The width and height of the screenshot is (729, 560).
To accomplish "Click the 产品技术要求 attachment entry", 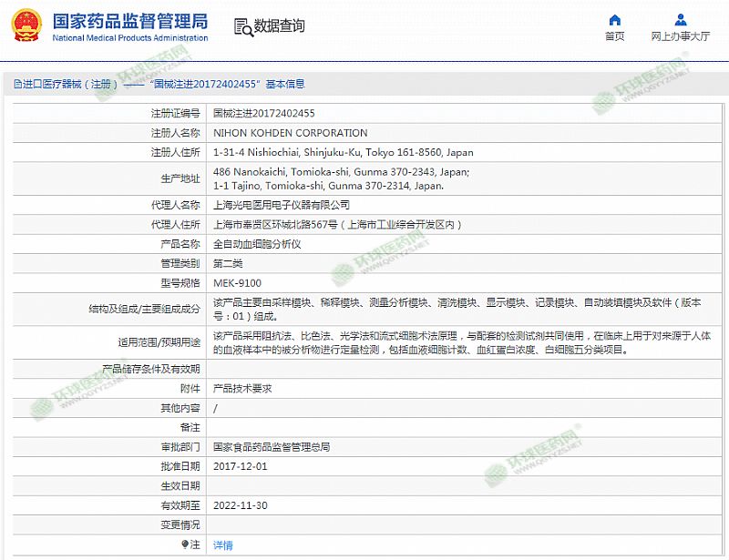I will [x=242, y=388].
